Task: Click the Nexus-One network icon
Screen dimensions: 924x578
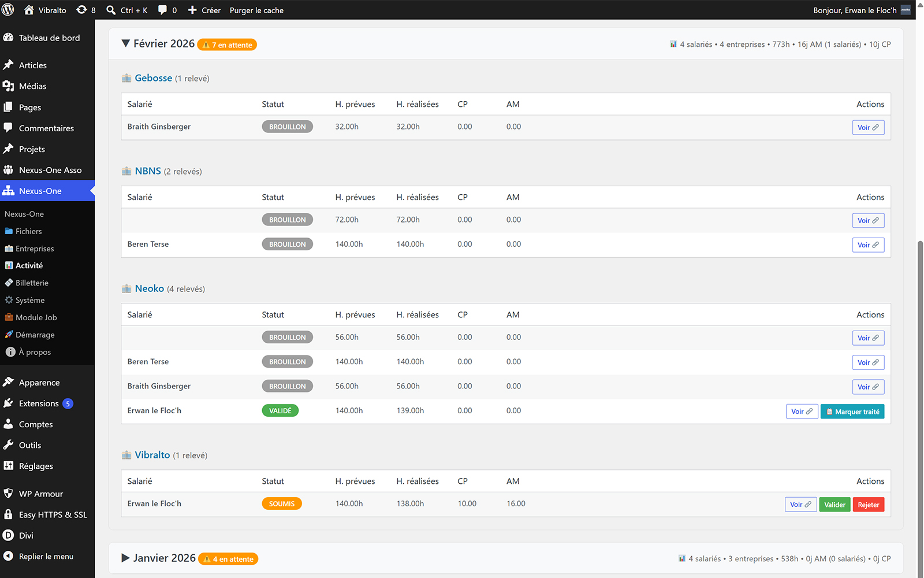Action: 8,191
